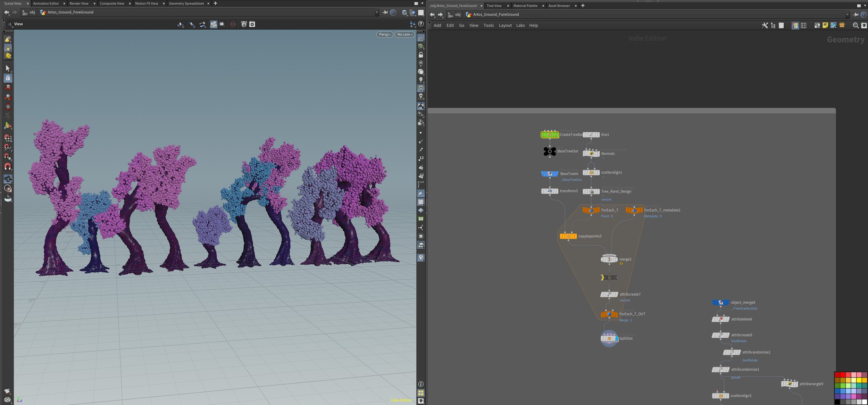This screenshot has width=868, height=405.
Task: Click the Tree_Rand_Design node label
Action: point(616,191)
